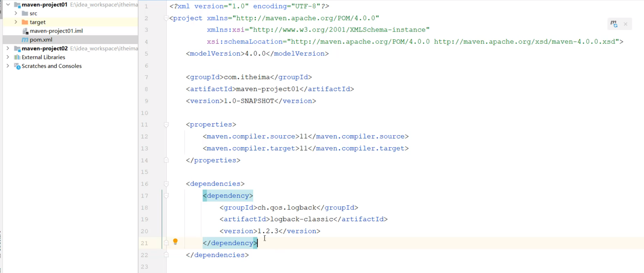The image size is (644, 273).
Task: Click the maven-project01 module icon
Action: (17, 4)
